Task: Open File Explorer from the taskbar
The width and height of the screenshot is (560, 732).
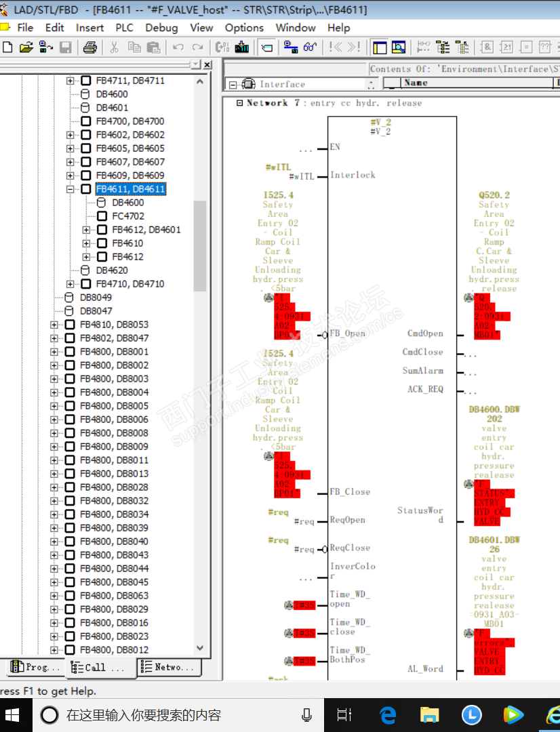Action: point(429,715)
